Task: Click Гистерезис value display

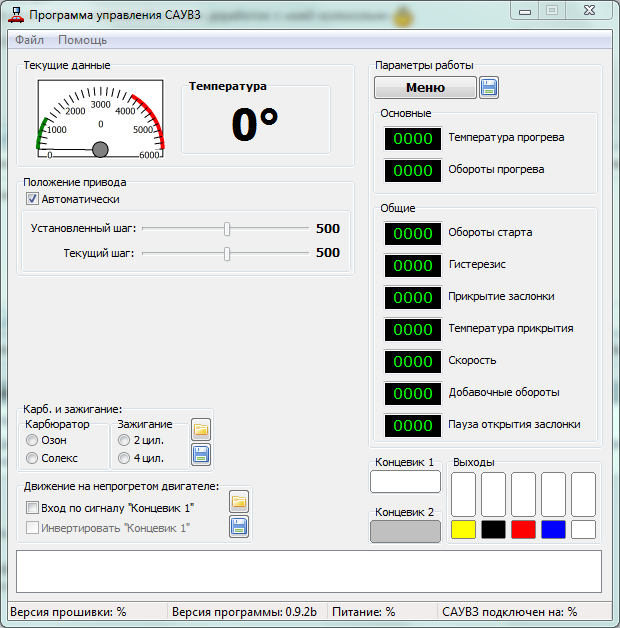Action: click(413, 266)
